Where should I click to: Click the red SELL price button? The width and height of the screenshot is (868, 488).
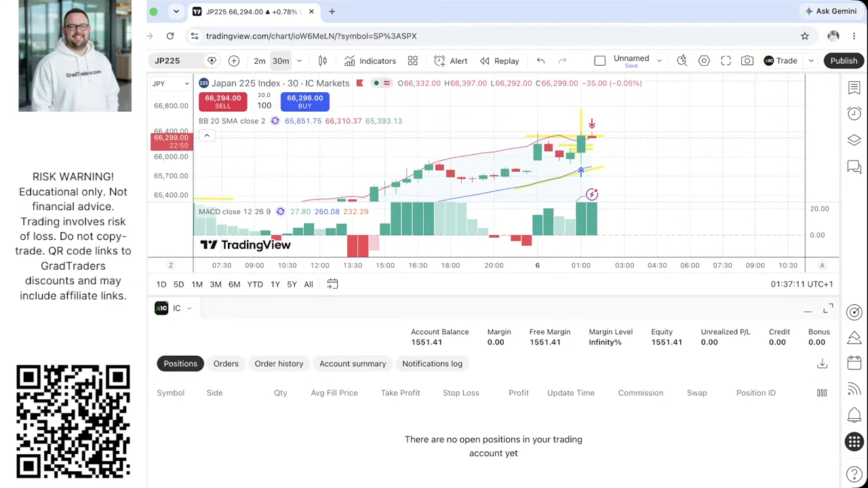pyautogui.click(x=222, y=102)
